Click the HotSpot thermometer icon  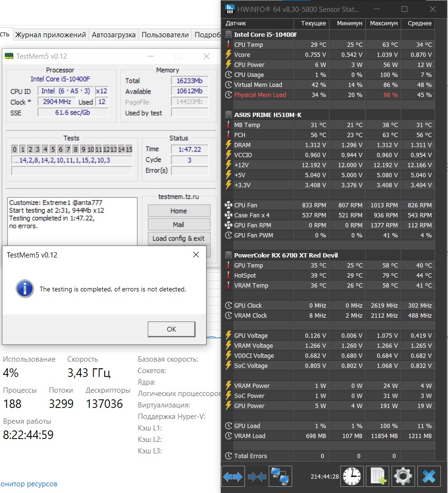coord(229,276)
